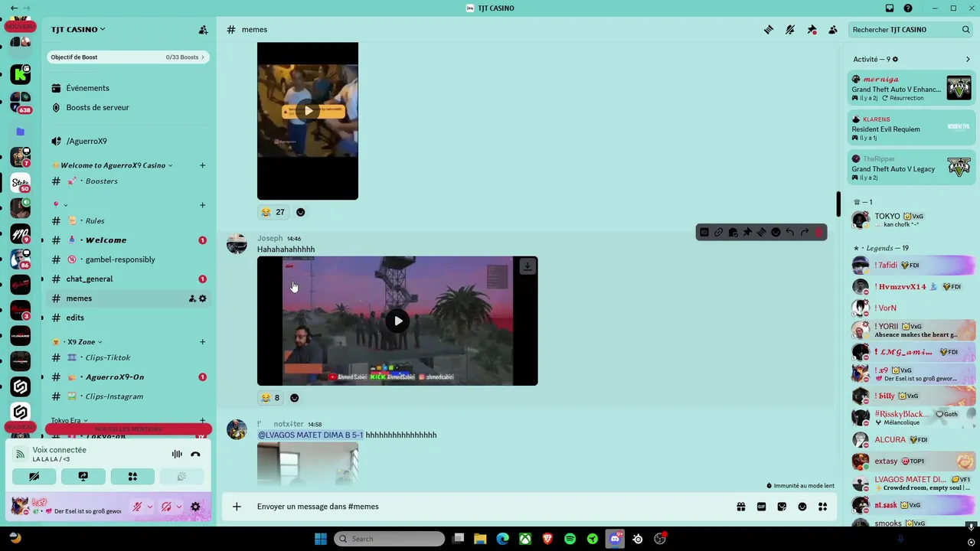Open TJT CASINO server dropdown menu
This screenshot has width=980, height=551.
click(79, 29)
